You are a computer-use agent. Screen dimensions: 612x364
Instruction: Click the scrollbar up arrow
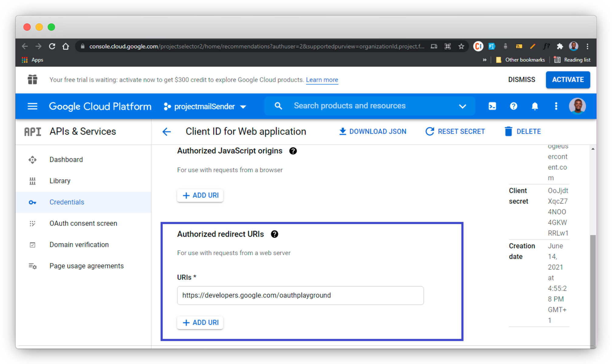(x=593, y=149)
